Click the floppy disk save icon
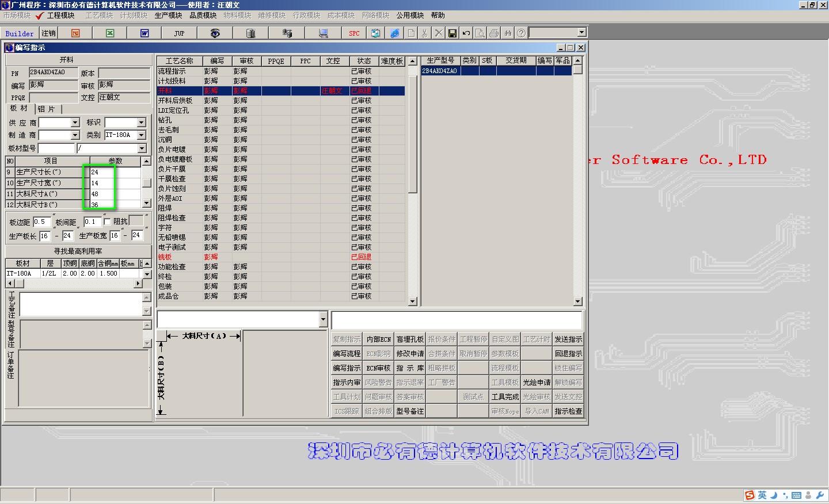829x504 pixels. [452, 33]
